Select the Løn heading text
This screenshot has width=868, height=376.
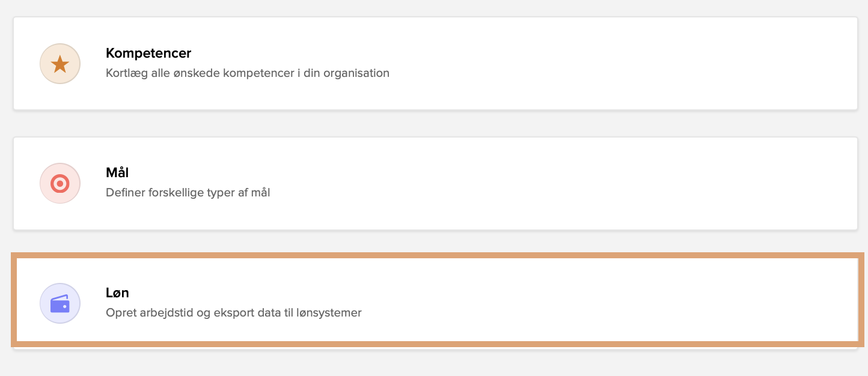coord(118,293)
